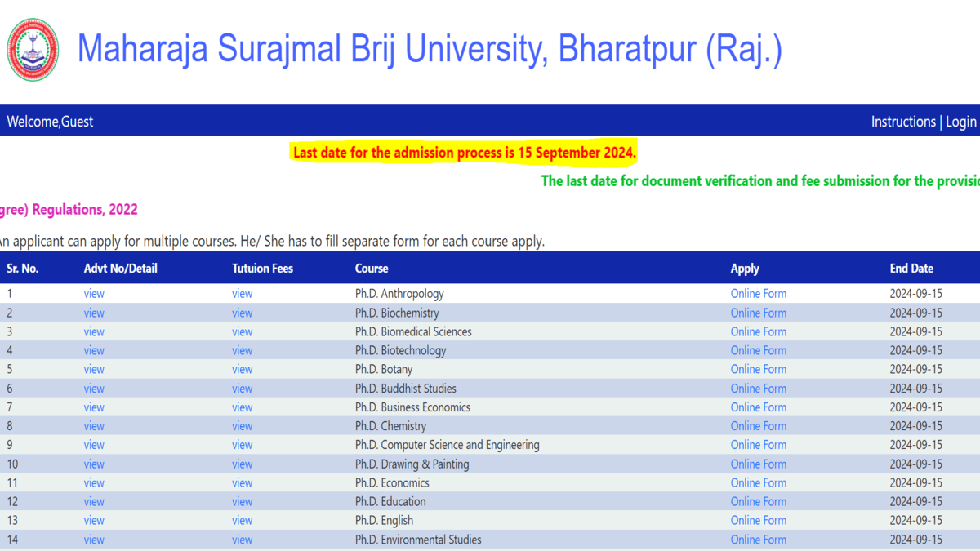This screenshot has height=551, width=980.
Task: Open Online Form for Ph.D. Economics row 11
Action: click(759, 483)
